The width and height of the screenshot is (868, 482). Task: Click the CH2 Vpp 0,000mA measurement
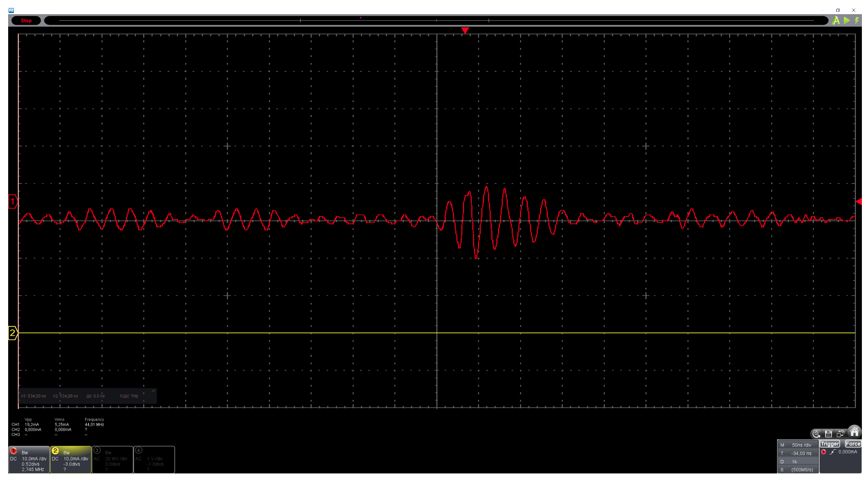click(33, 429)
